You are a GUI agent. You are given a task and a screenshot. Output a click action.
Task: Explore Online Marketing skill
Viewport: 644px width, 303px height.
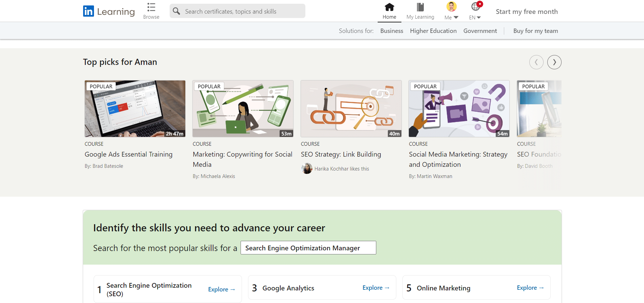pyautogui.click(x=530, y=288)
